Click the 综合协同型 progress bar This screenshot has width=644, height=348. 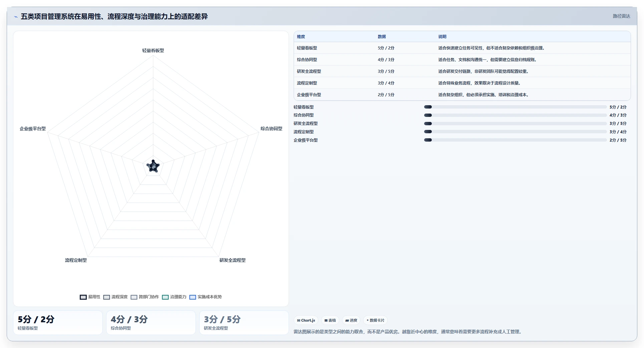pyautogui.click(x=515, y=115)
